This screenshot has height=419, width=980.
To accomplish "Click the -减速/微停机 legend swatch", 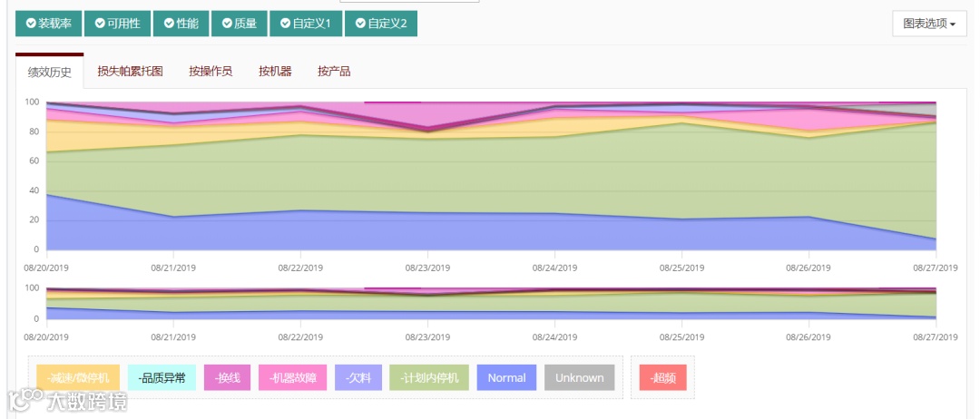I will tap(78, 378).
